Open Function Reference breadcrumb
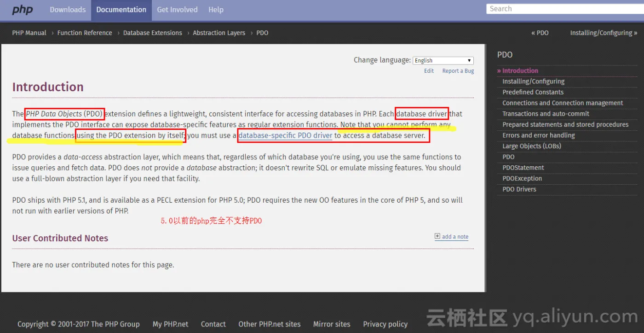This screenshot has width=644, height=333. tap(85, 33)
